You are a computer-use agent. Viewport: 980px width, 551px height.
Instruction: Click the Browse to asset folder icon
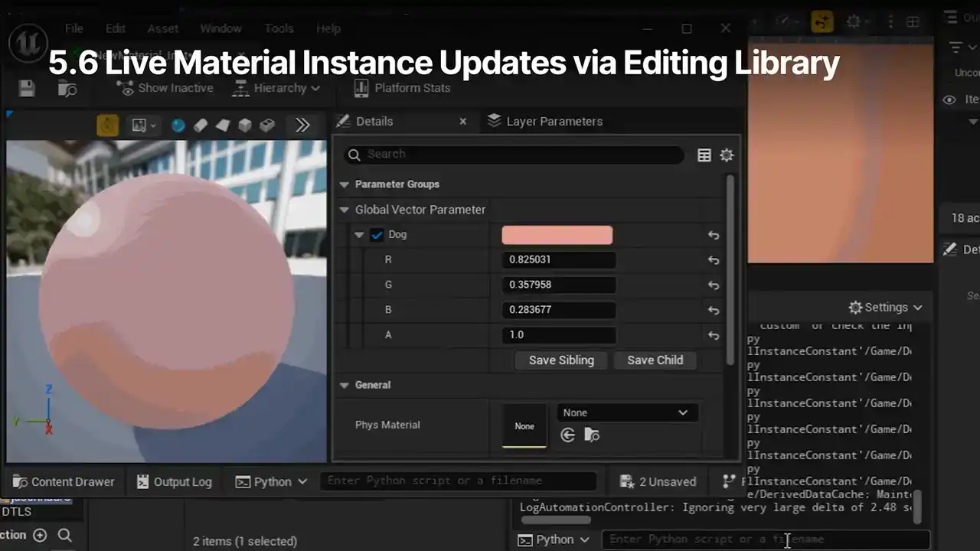pyautogui.click(x=67, y=88)
